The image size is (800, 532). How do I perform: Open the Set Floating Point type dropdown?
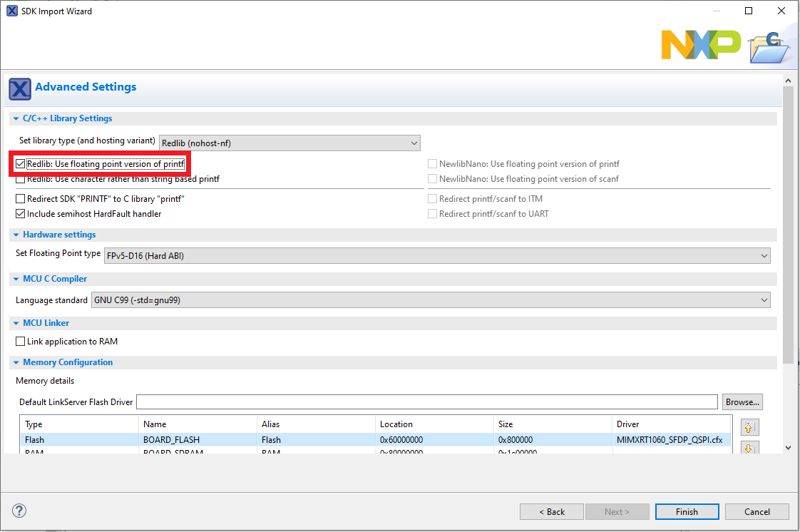[x=436, y=255]
